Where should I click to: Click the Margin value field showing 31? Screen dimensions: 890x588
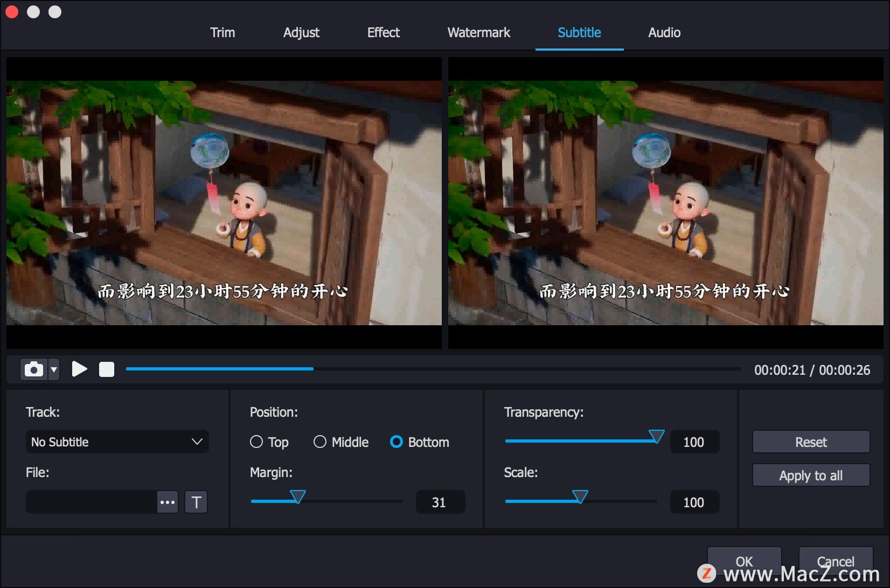(x=440, y=502)
